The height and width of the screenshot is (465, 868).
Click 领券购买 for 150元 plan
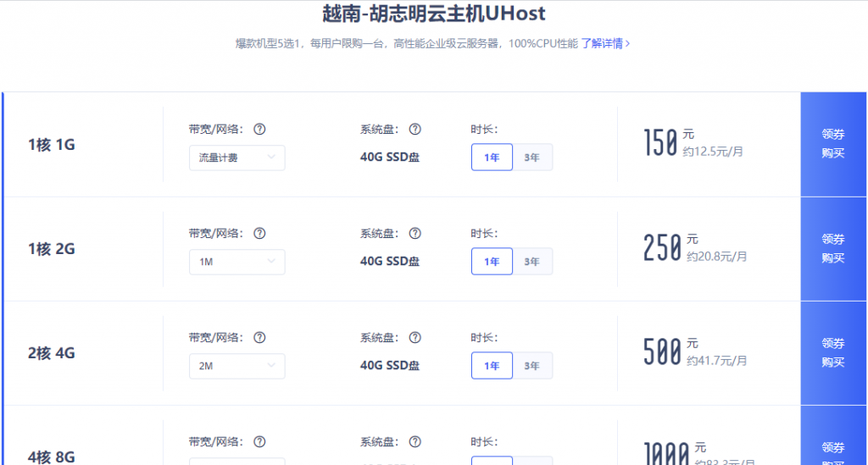pyautogui.click(x=833, y=144)
